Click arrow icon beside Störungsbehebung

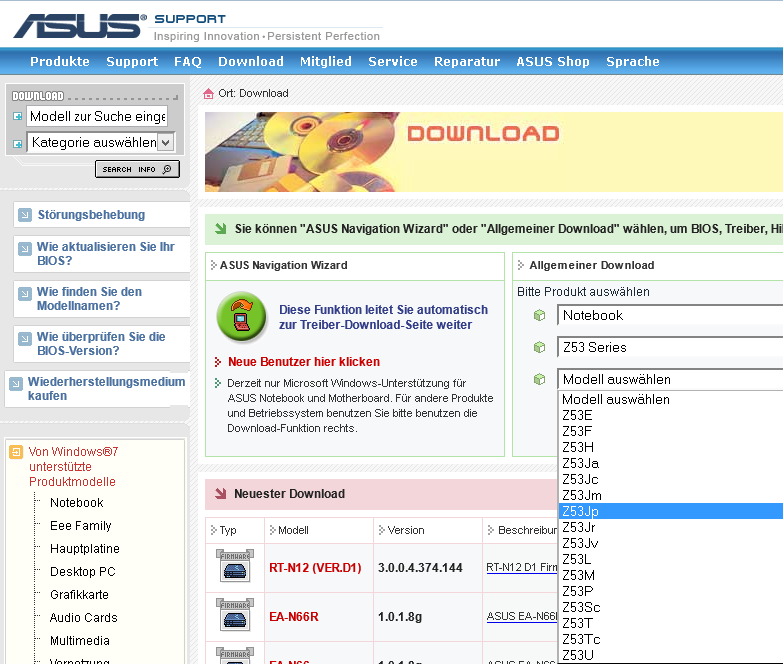click(x=24, y=215)
